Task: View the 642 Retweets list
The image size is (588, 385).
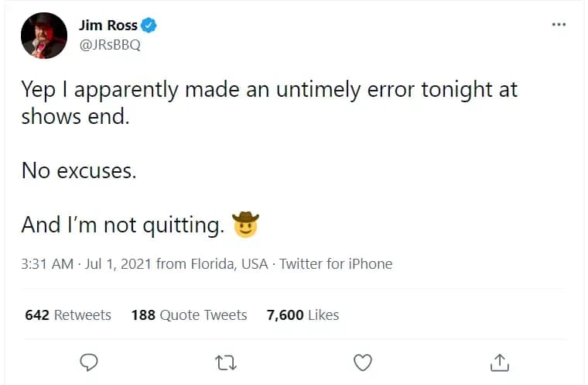Action: tap(68, 315)
